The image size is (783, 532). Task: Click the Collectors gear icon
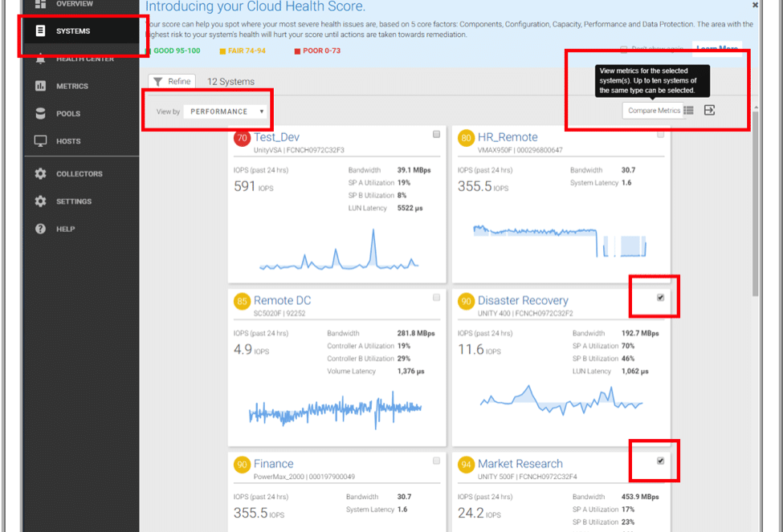tap(40, 173)
